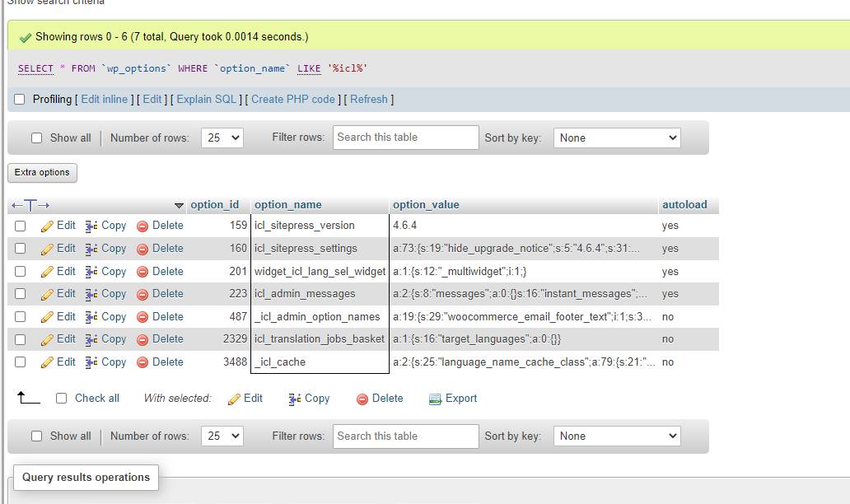
Task: Click the Edit pencil icon for icl_sitepress_settings row
Action: 47,249
